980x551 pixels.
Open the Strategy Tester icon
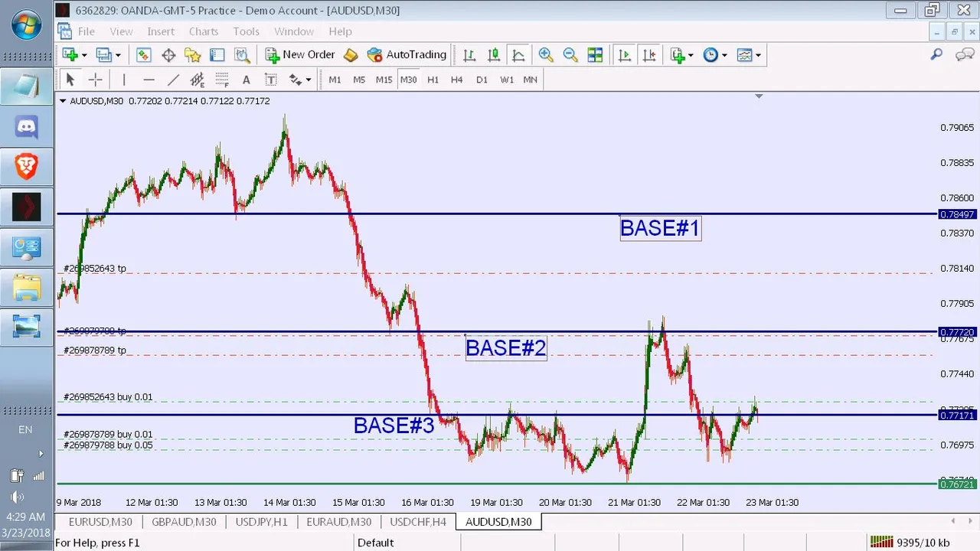(242, 54)
